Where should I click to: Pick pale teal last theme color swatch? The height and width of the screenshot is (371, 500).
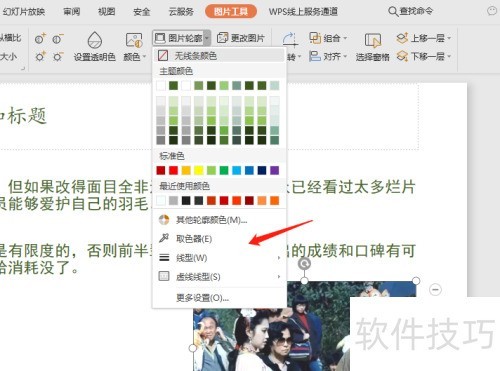pos(275,86)
